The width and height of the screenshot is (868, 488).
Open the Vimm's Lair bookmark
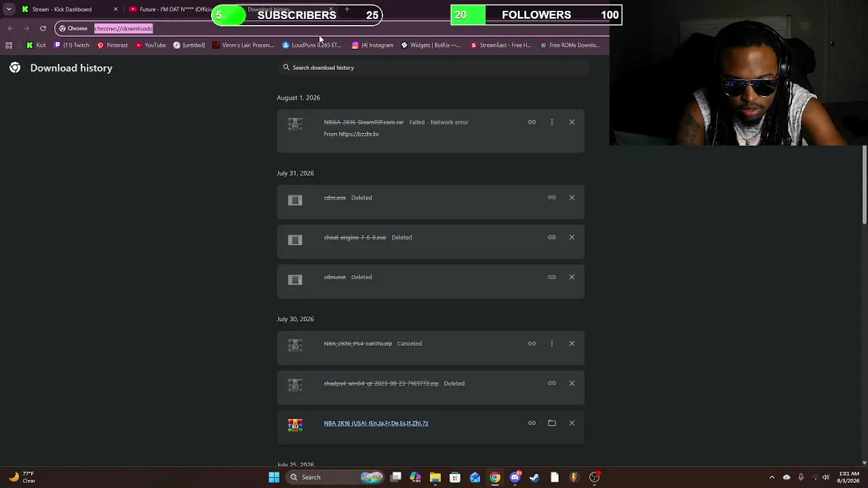pyautogui.click(x=243, y=45)
